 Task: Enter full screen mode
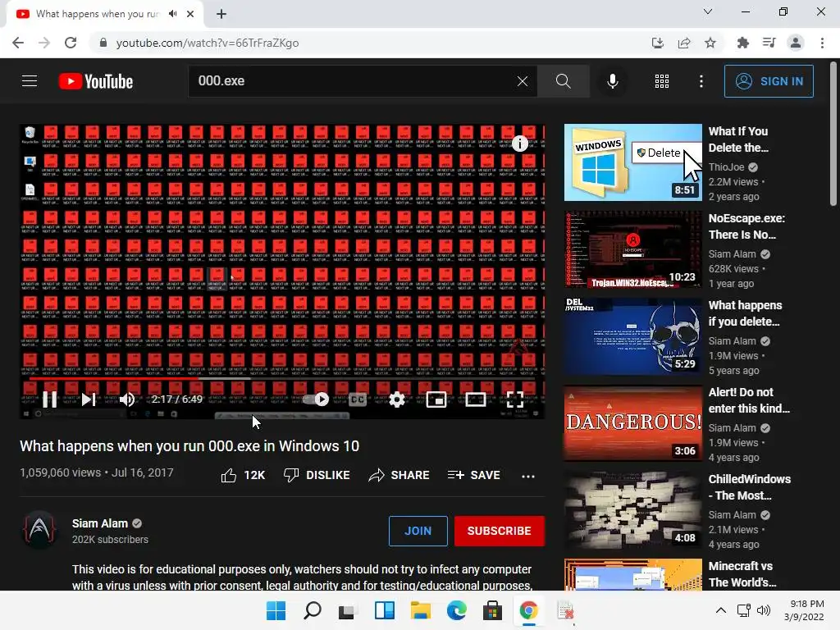[515, 399]
